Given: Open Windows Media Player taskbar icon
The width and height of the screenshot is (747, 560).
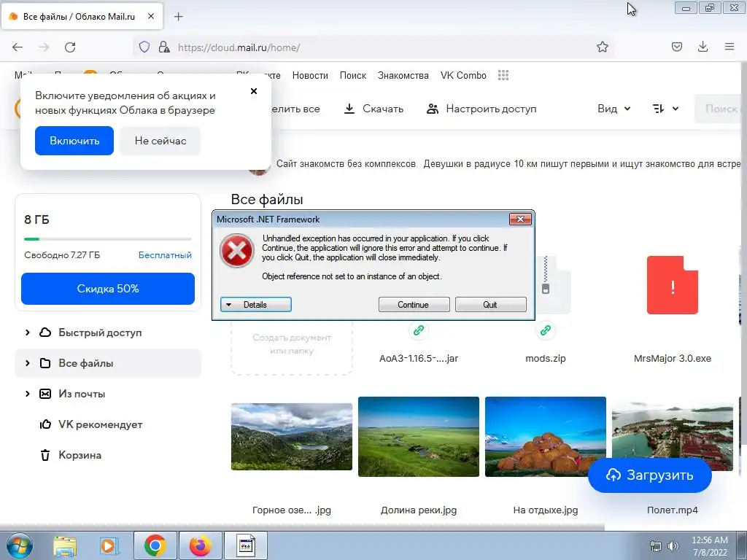Looking at the screenshot, I should click(x=109, y=545).
